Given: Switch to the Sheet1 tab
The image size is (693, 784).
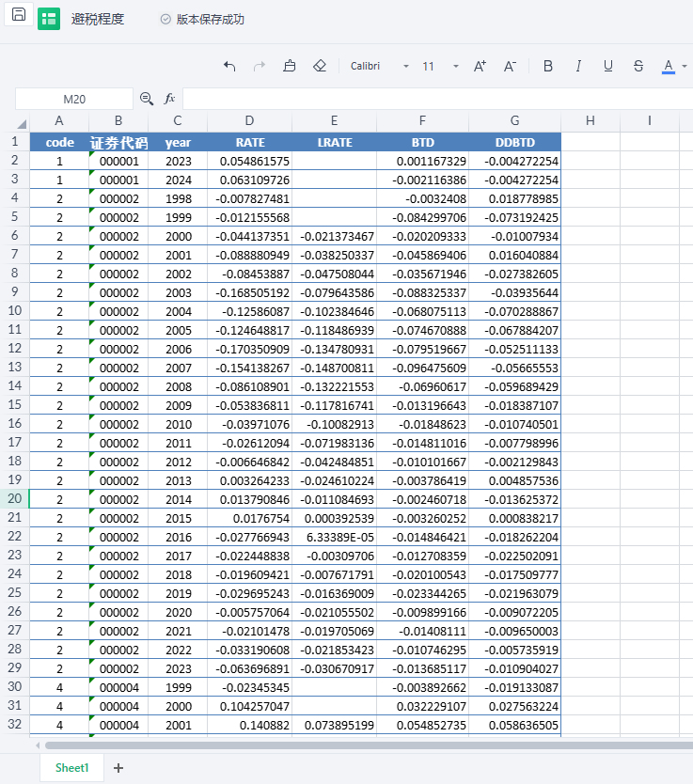Looking at the screenshot, I should pos(71,767).
